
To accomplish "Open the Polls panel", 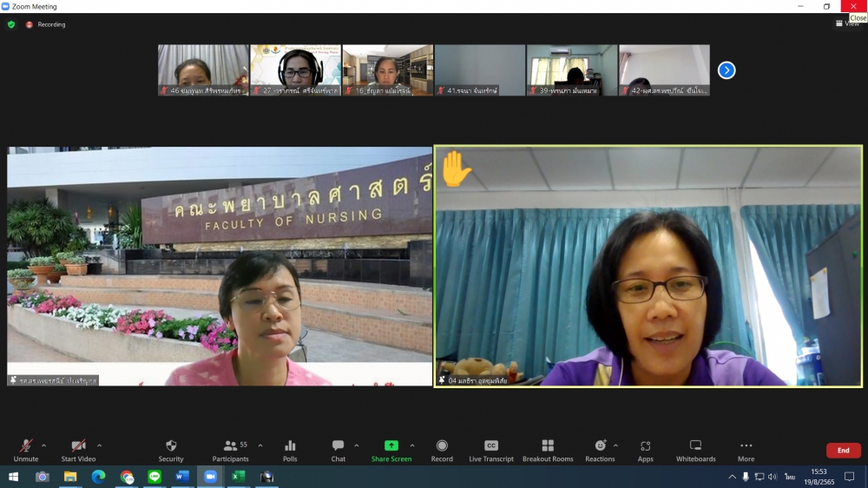I will (290, 445).
